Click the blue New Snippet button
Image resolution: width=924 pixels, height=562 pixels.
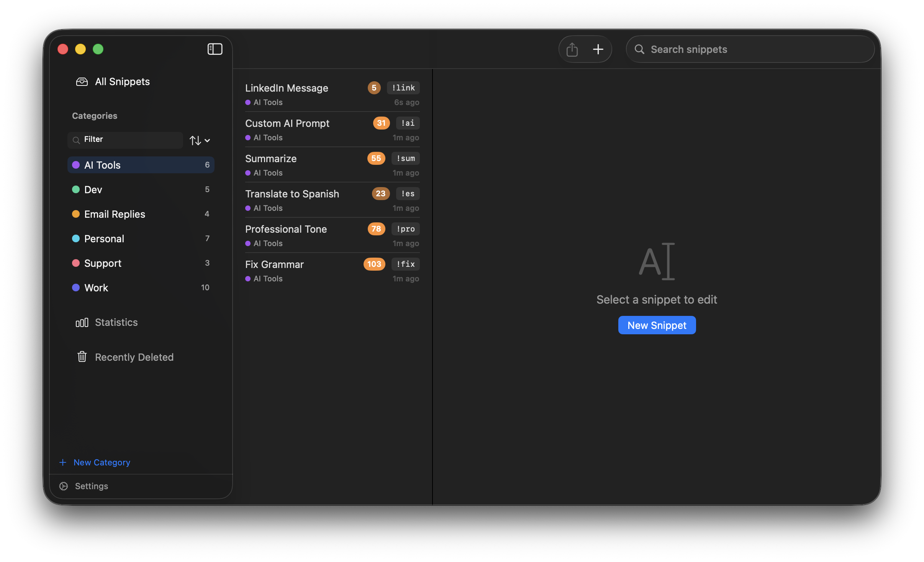657,325
